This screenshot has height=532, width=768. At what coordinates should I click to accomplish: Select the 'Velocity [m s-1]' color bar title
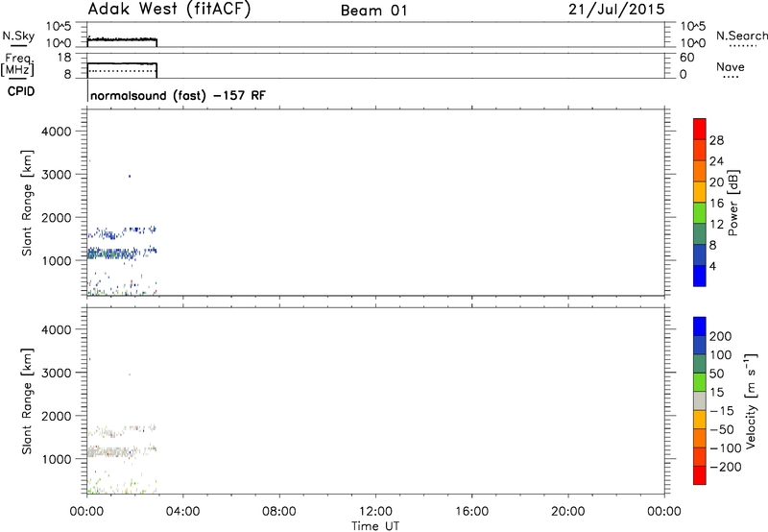[x=751, y=400]
